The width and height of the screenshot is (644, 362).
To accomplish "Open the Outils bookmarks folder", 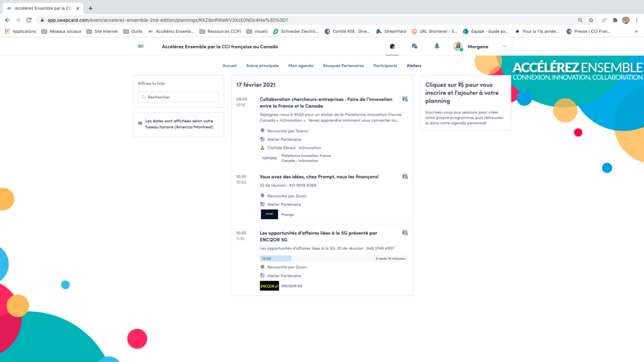I will (x=133, y=32).
